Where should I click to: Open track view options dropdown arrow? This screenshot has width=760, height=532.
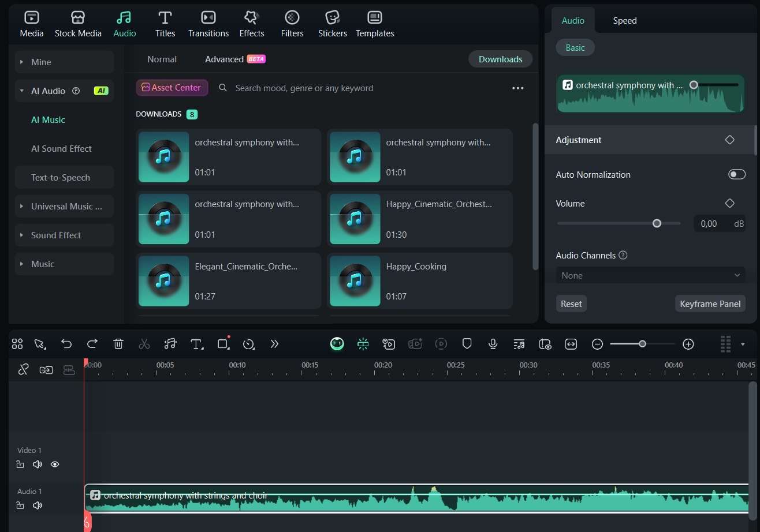(743, 344)
